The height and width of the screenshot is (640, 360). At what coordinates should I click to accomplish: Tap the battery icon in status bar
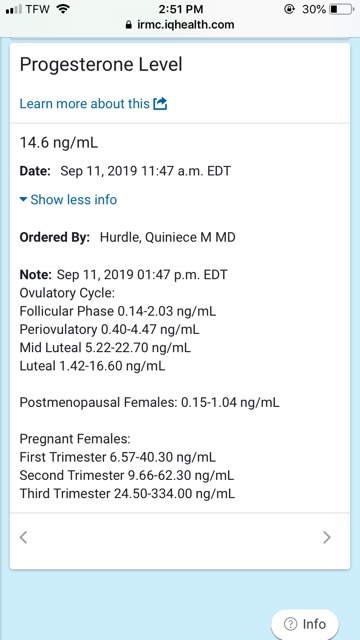[x=341, y=9]
